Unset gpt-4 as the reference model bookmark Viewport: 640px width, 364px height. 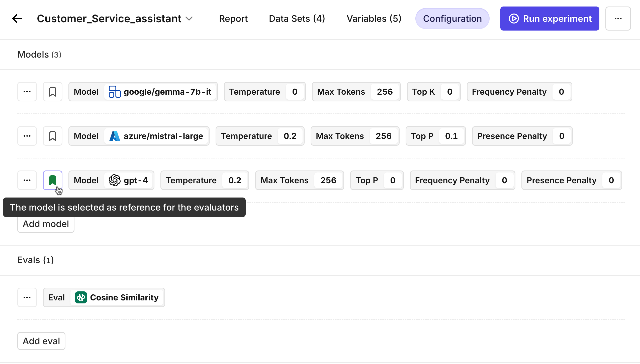coord(53,180)
